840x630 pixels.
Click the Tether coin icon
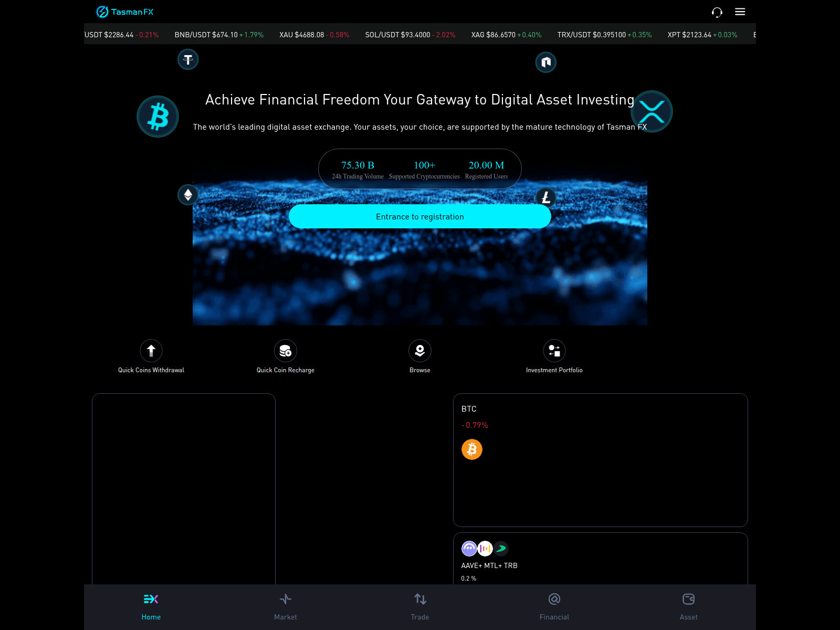point(188,59)
